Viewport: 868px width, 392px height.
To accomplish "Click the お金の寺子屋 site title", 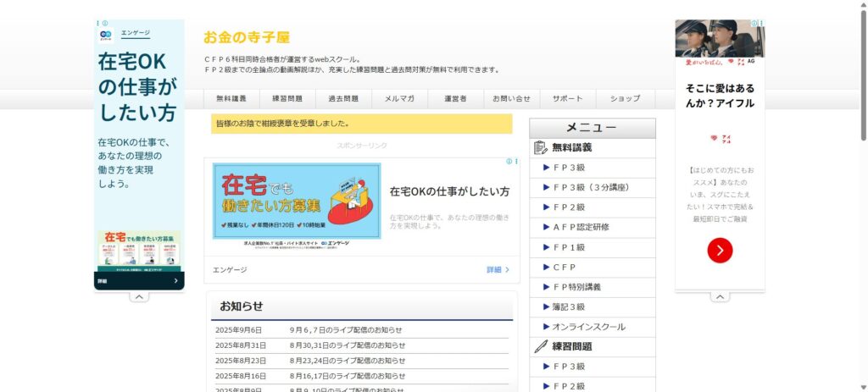I will point(247,37).
